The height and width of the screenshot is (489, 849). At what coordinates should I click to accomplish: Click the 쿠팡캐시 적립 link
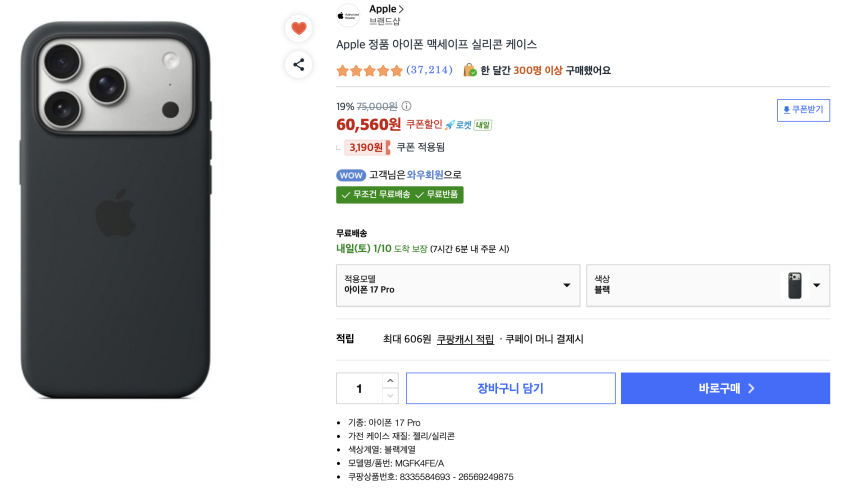(x=465, y=340)
